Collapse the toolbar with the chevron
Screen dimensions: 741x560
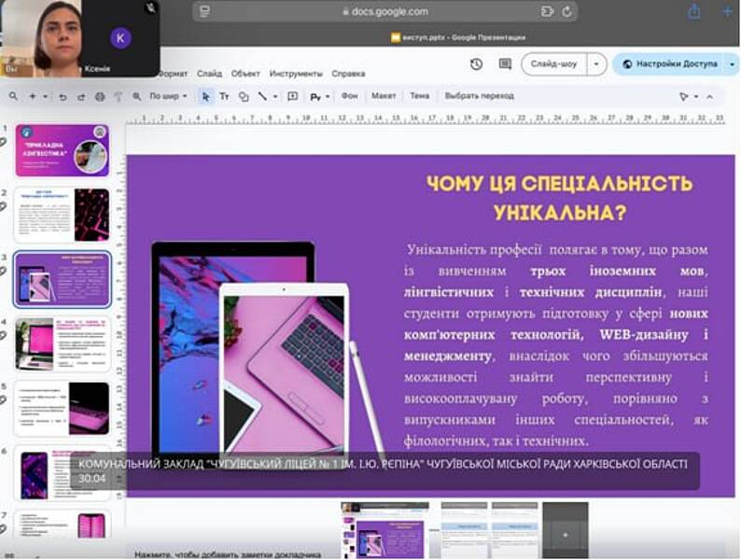coord(709,96)
